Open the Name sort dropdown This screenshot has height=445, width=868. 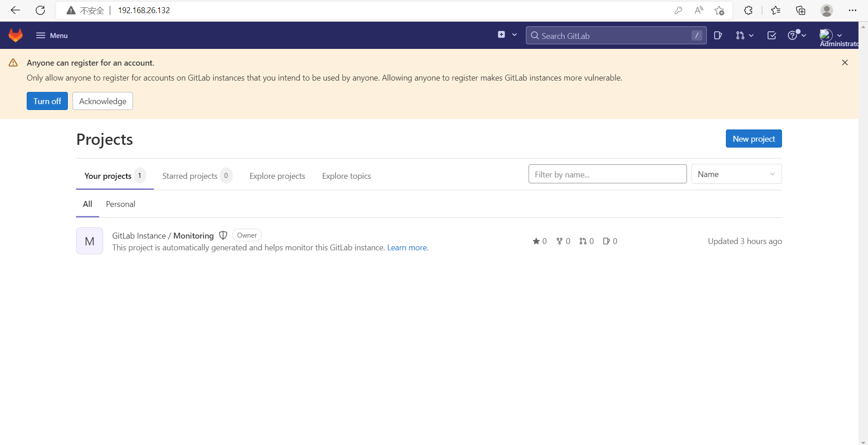tap(736, 174)
